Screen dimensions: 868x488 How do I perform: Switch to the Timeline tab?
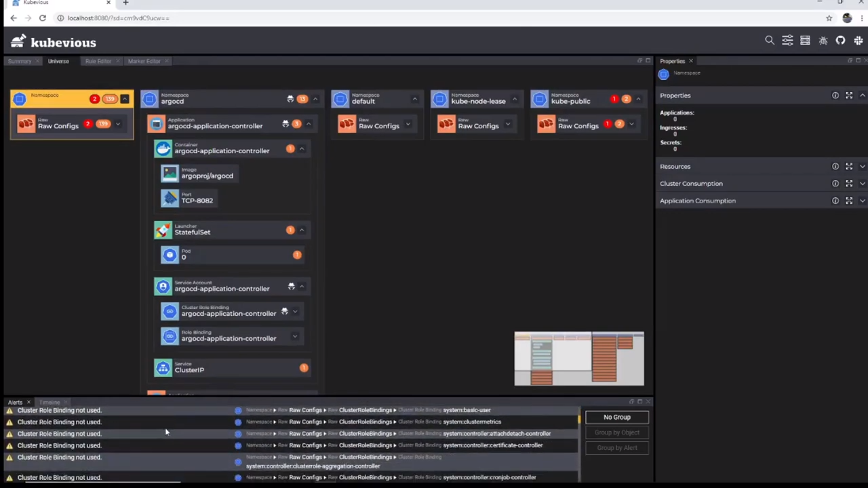pyautogui.click(x=50, y=403)
